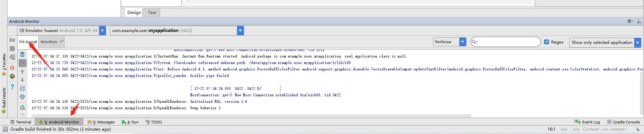Click the Gradle build finished status message
The image size is (644, 134).
pyautogui.click(x=61, y=129)
